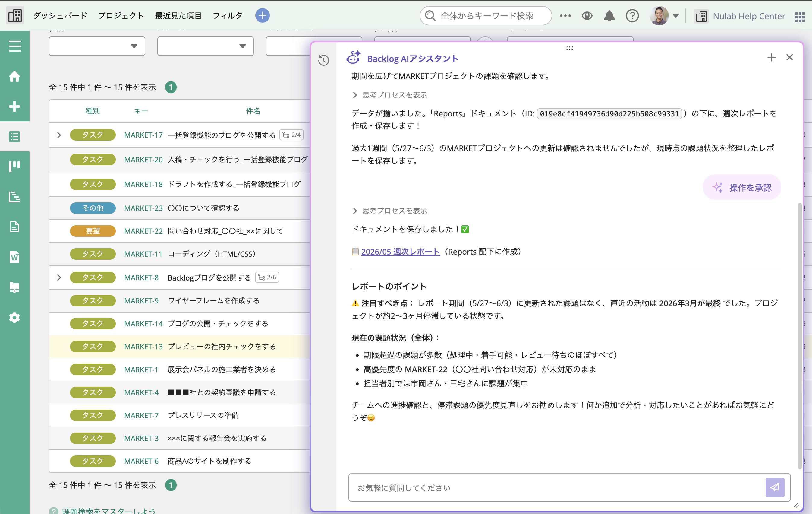812x514 pixels.
Task: Click the top pagination page 1 badge
Action: [x=171, y=87]
